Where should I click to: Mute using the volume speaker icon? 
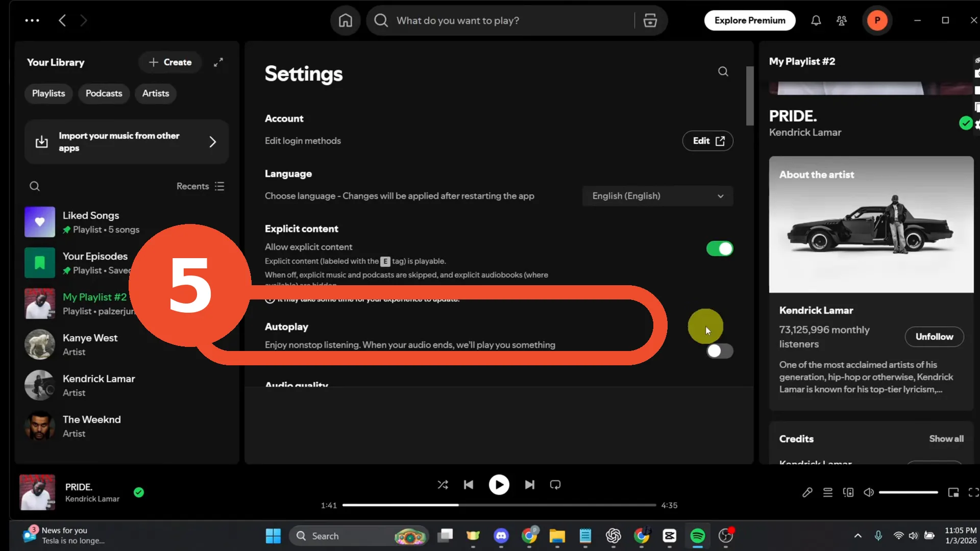868,492
